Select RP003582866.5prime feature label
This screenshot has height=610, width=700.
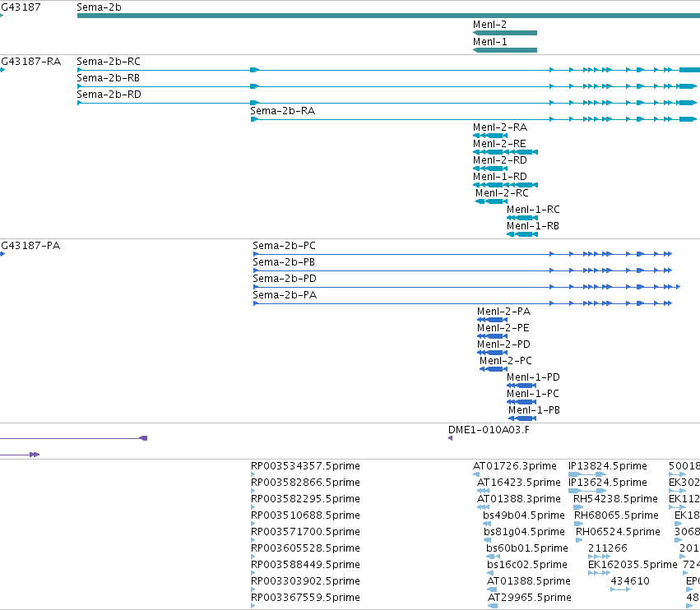tap(305, 483)
